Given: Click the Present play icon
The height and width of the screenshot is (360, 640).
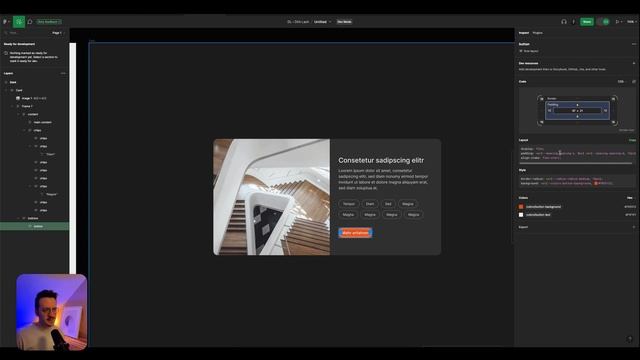Looking at the screenshot, I should pos(617,22).
